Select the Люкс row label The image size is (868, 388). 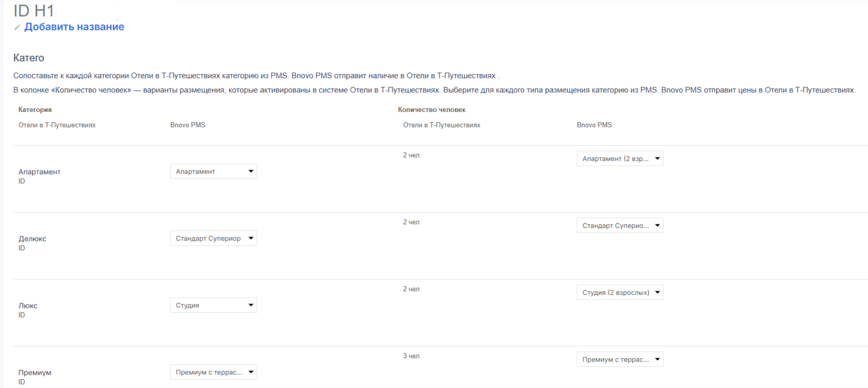point(28,306)
